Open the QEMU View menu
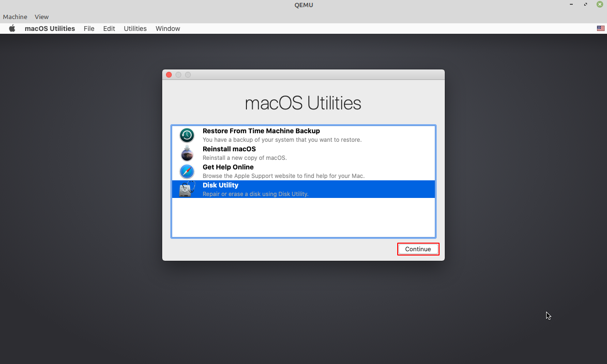The height and width of the screenshot is (364, 607). (41, 17)
